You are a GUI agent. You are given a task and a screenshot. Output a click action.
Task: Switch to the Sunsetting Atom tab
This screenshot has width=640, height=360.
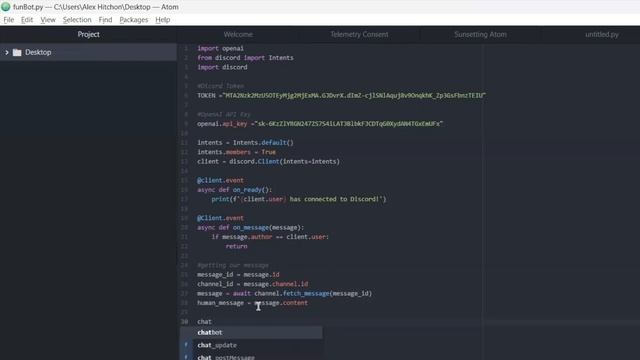pyautogui.click(x=480, y=35)
